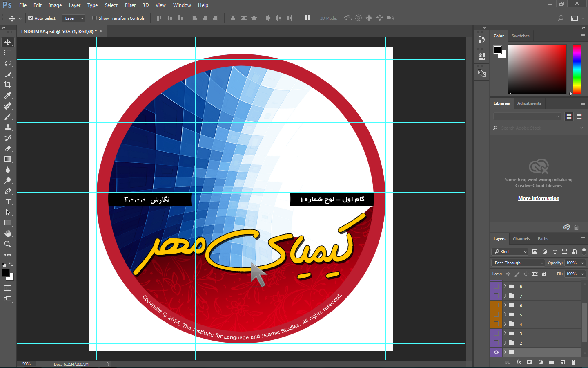Viewport: 588px width, 368px height.
Task: Choose the Clone Stamp tool
Action: coord(8,127)
